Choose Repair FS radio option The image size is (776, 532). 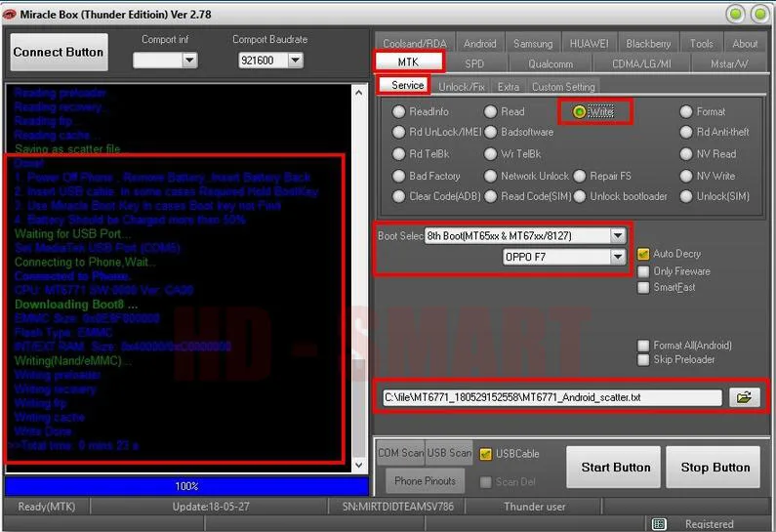(580, 176)
